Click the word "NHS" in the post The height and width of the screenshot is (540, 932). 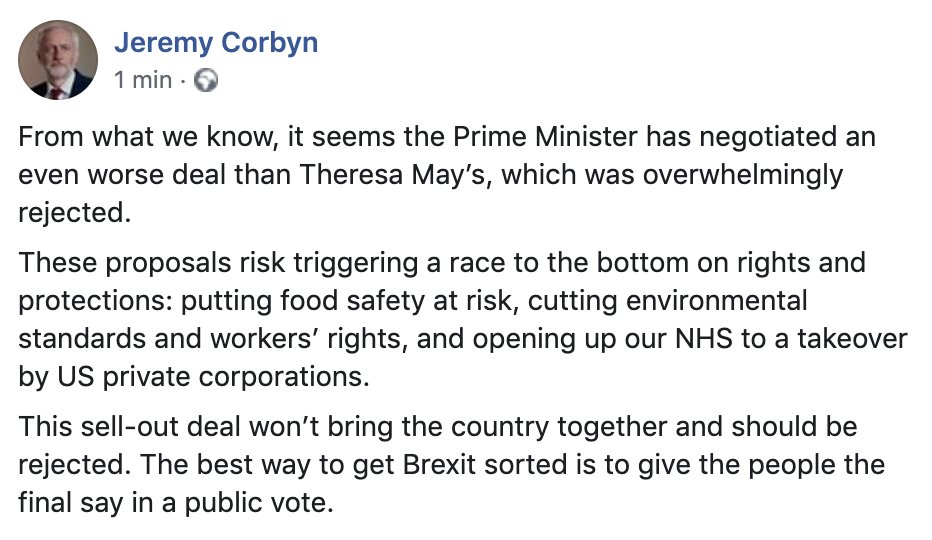[668, 339]
